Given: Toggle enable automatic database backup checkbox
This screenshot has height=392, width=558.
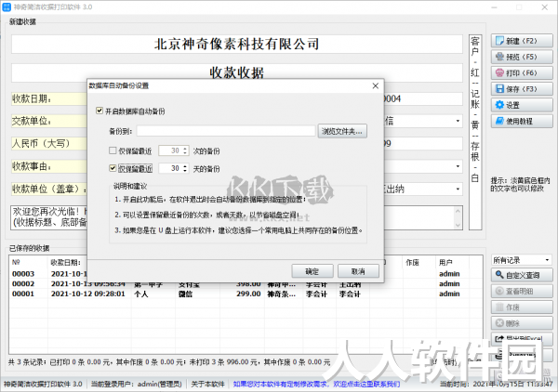Looking at the screenshot, I should (x=100, y=111).
